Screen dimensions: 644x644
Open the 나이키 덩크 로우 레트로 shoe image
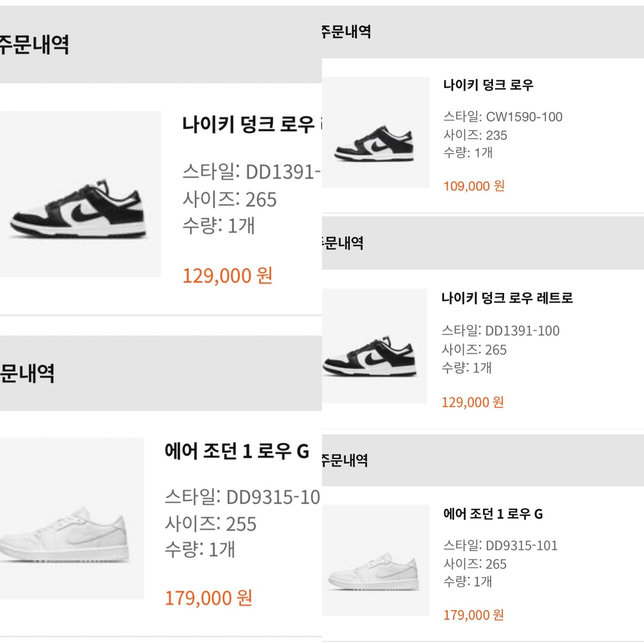(374, 346)
